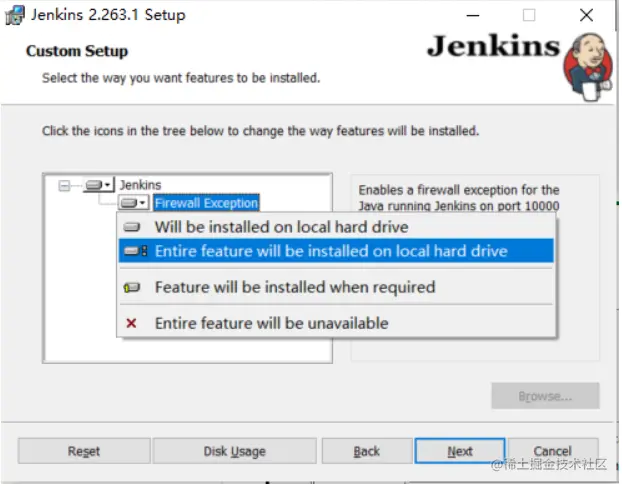Click the red X unavailable icon
This screenshot has width=622, height=486.
tap(131, 323)
